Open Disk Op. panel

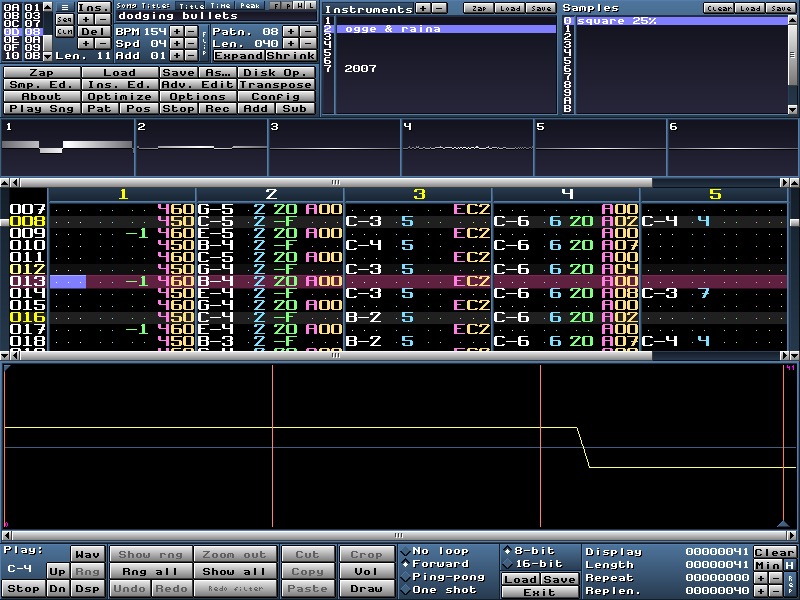tap(276, 73)
